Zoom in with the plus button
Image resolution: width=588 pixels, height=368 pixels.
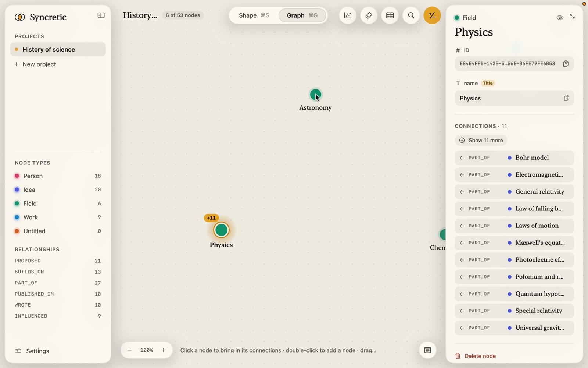[x=164, y=350]
